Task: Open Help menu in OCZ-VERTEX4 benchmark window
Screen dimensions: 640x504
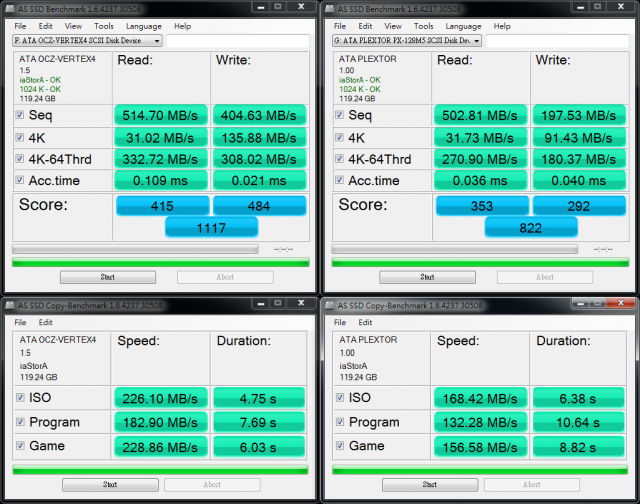Action: pyautogui.click(x=182, y=26)
